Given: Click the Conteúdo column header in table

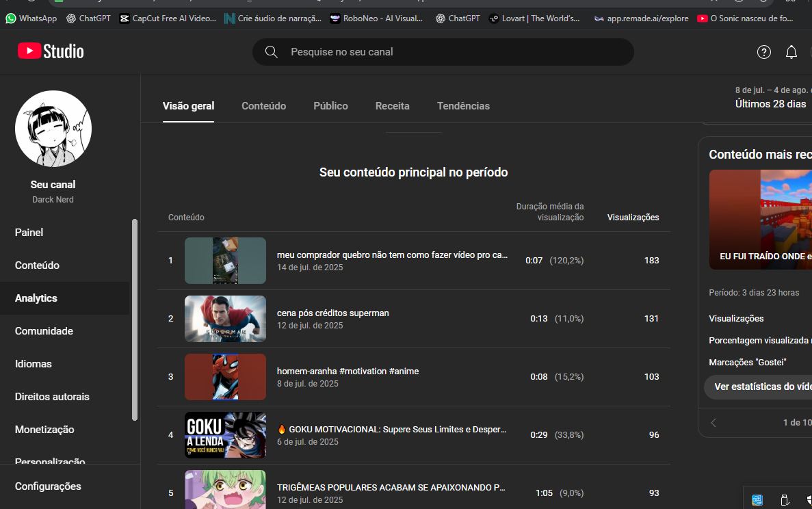Looking at the screenshot, I should [186, 218].
